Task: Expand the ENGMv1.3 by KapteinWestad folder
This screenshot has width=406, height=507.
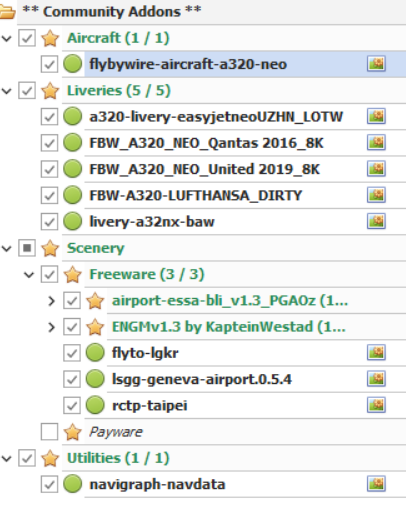Action: (x=51, y=327)
